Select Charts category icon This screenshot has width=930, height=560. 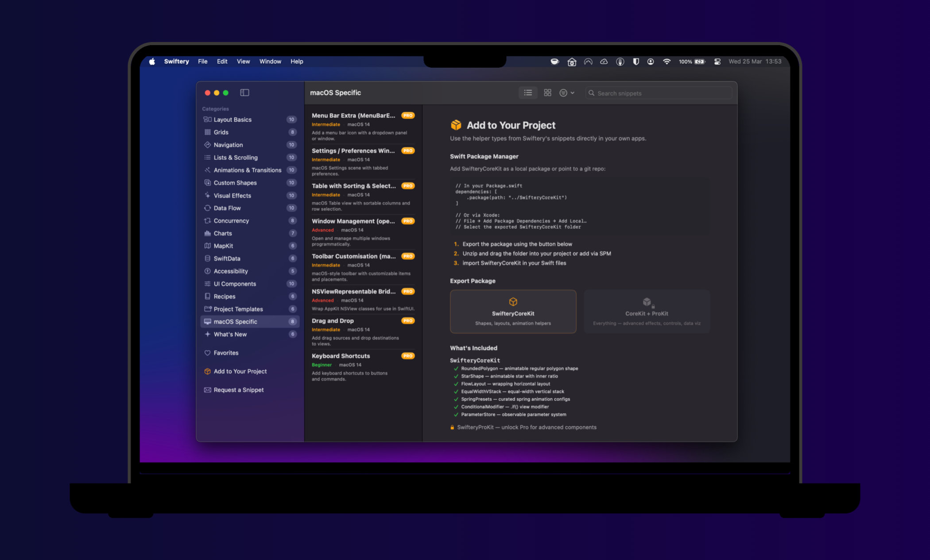point(207,233)
